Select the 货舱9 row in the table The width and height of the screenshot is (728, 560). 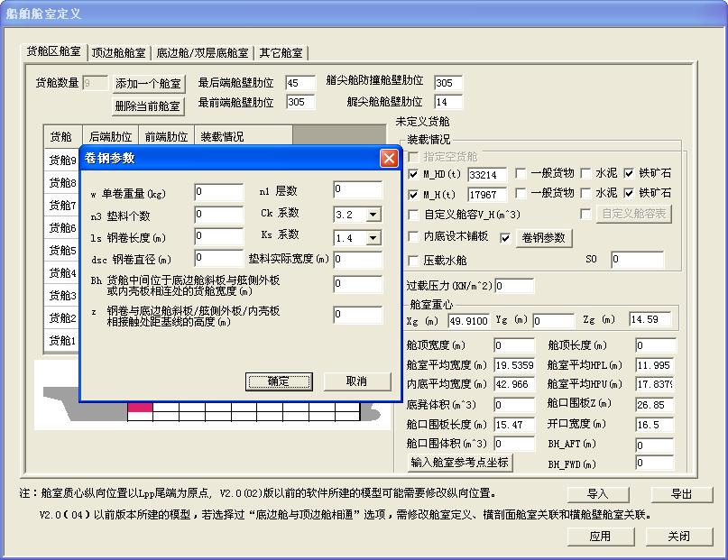62,161
